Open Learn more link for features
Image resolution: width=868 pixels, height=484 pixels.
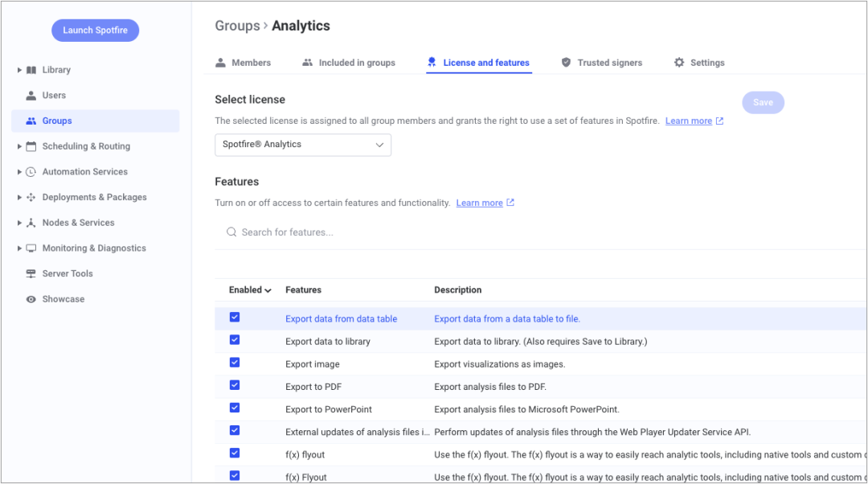click(479, 203)
